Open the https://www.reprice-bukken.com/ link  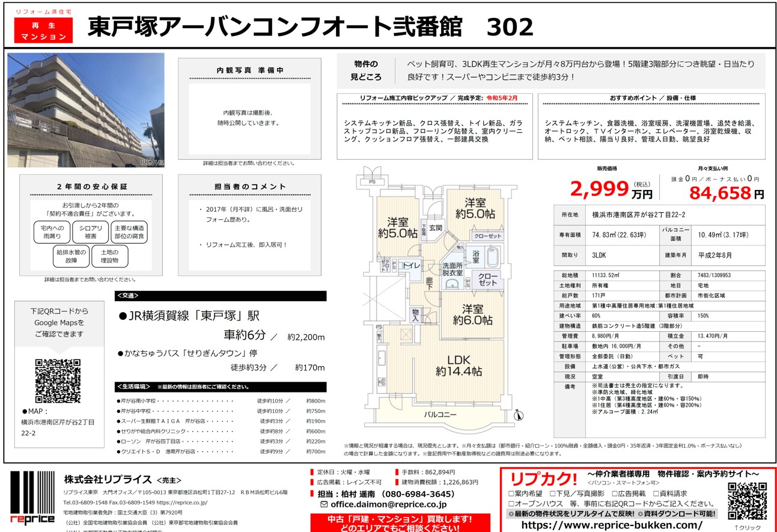coord(611,524)
